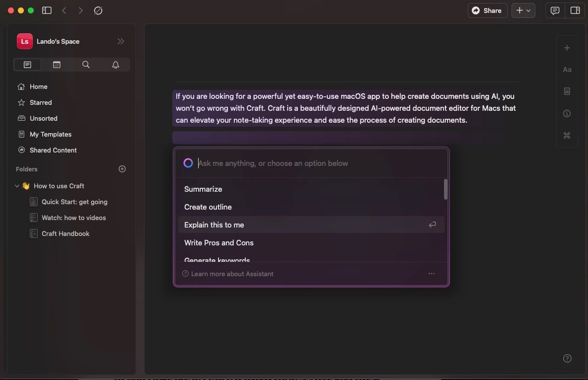Open the new document dropdown arrow

[528, 10]
